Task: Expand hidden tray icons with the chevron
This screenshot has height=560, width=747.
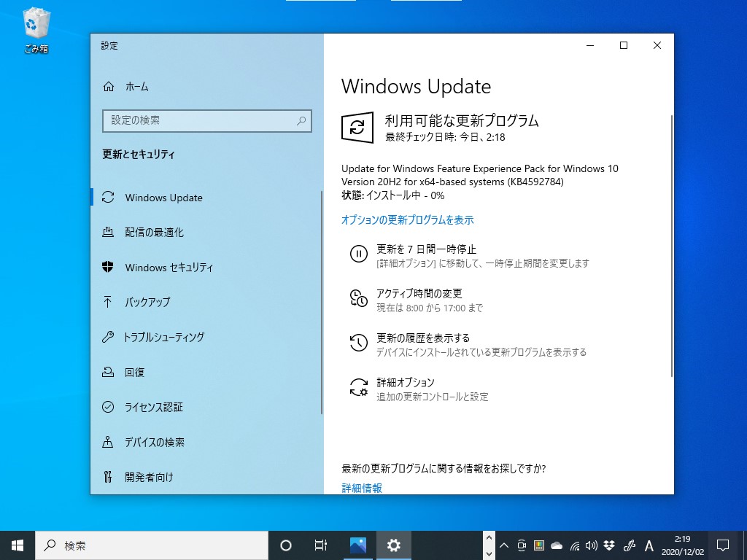Action: pyautogui.click(x=503, y=545)
